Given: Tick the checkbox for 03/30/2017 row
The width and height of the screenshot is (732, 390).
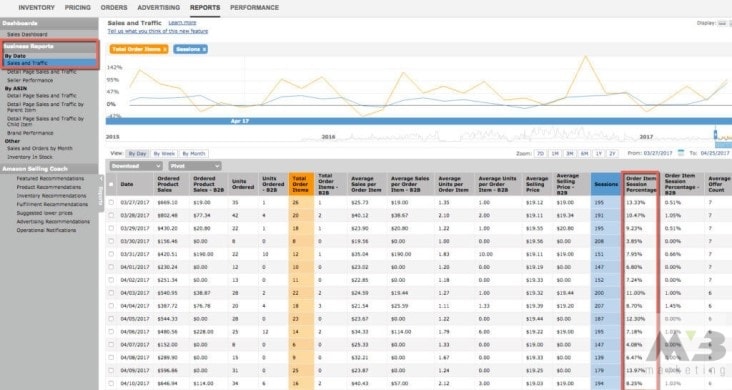Looking at the screenshot, I should 111,241.
